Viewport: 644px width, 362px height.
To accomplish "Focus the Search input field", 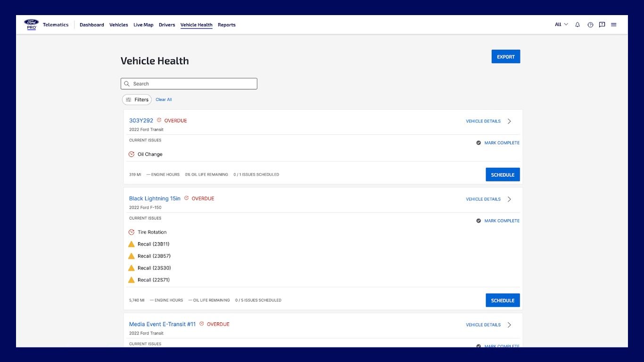I will pyautogui.click(x=189, y=84).
